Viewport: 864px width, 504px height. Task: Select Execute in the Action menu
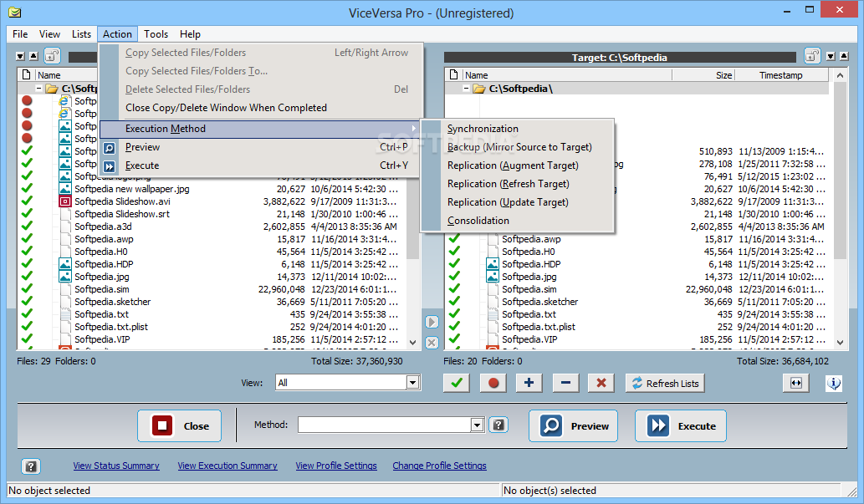click(259, 165)
